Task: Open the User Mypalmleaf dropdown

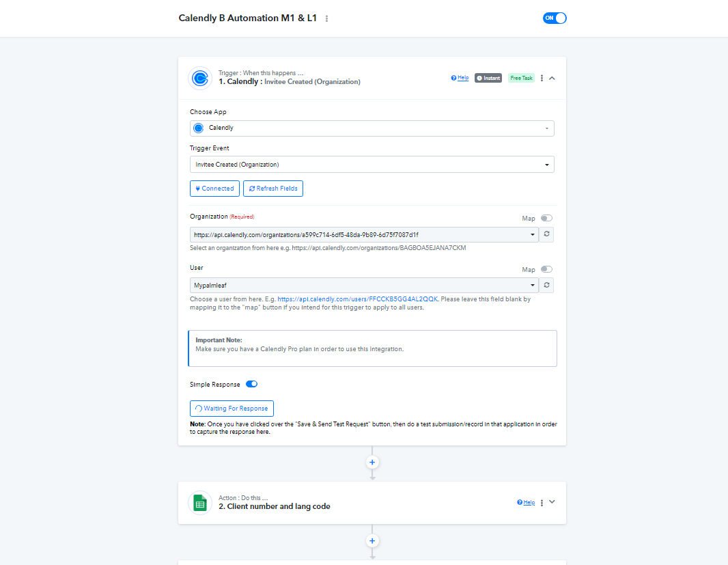Action: pos(364,286)
